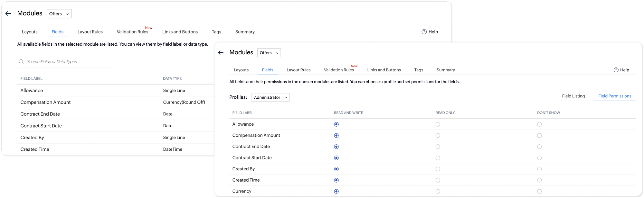
Task: Select Read and Write for Contract End Date
Action: click(336, 147)
